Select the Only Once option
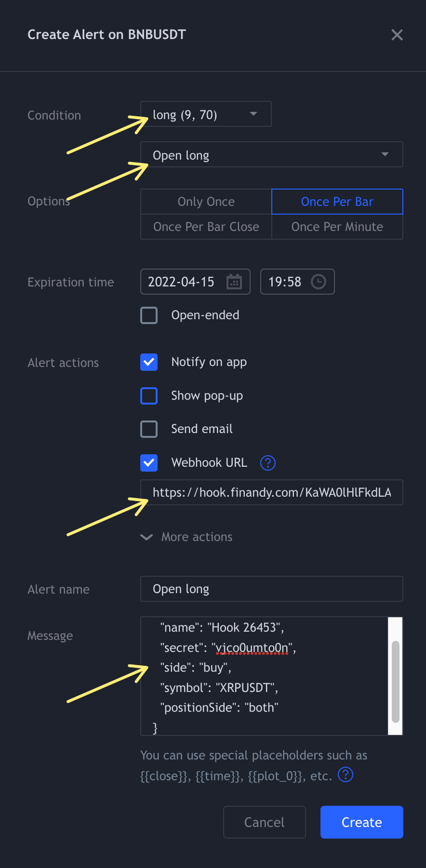 pos(206,202)
